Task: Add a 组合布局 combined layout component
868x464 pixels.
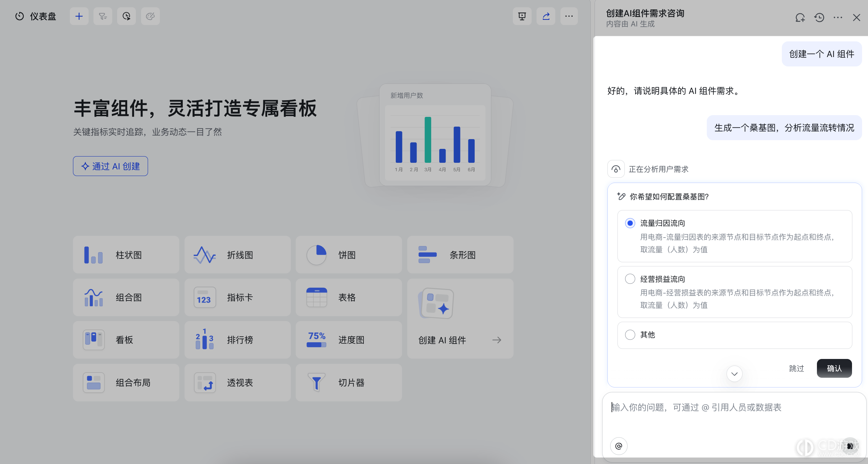Action: pos(126,383)
